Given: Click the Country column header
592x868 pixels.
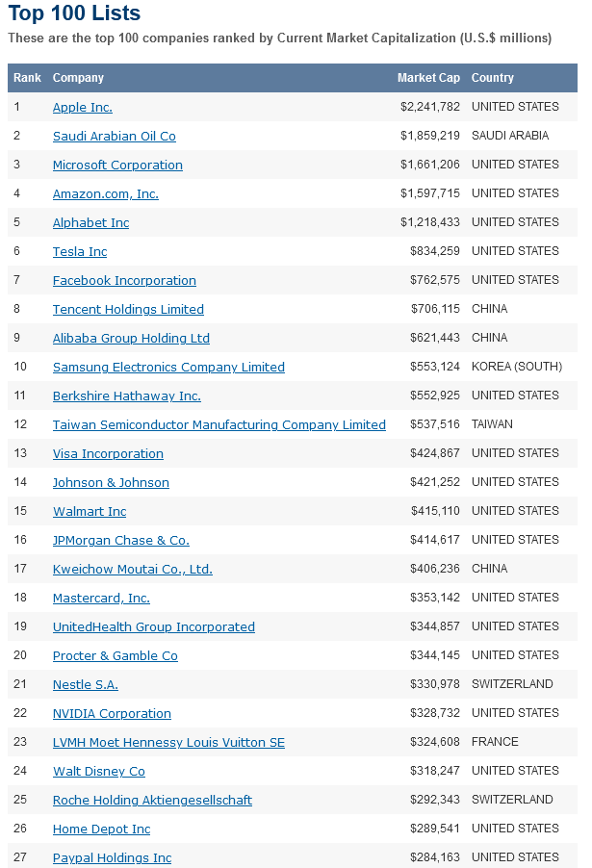Looking at the screenshot, I should pos(492,78).
